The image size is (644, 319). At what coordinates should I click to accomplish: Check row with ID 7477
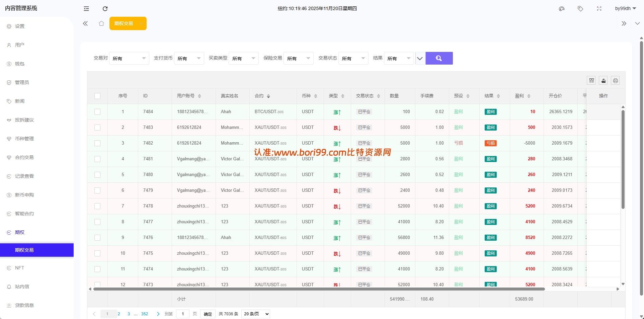[97, 222]
